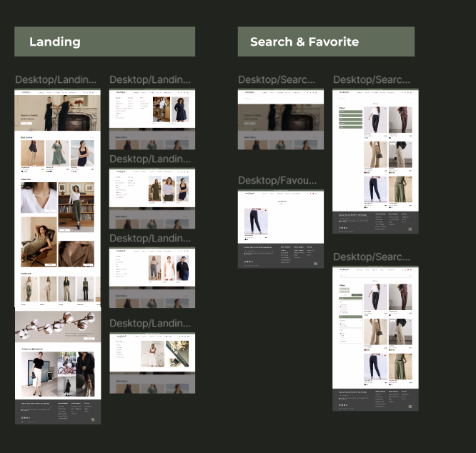Click the label above the white-dress-and-flowers menu frame
Screen dimensions: 476x453
(150, 323)
